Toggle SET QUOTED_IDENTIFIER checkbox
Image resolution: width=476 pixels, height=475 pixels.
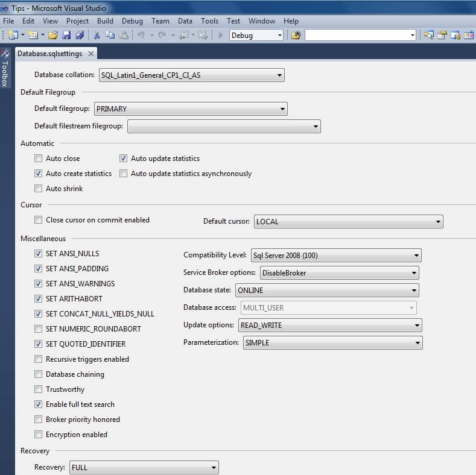[38, 344]
